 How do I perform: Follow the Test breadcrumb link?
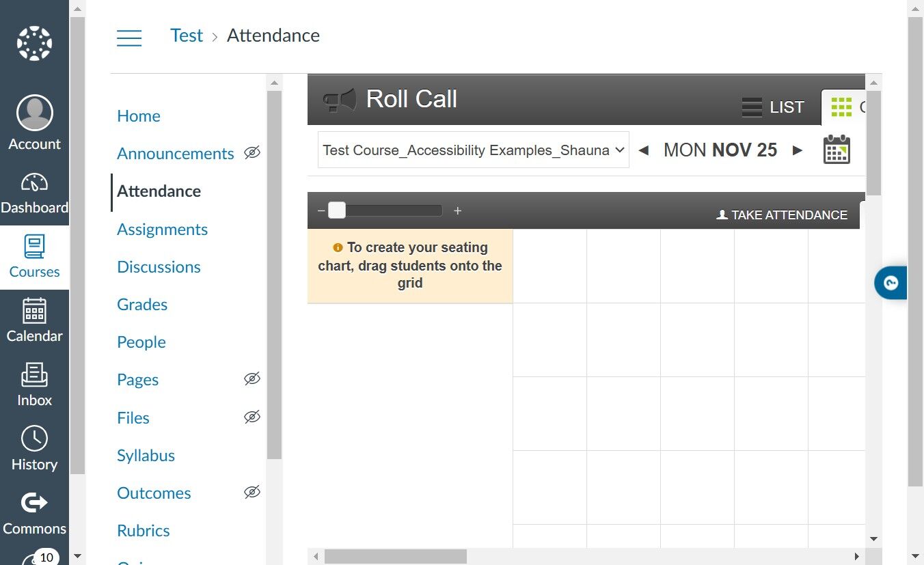[187, 36]
